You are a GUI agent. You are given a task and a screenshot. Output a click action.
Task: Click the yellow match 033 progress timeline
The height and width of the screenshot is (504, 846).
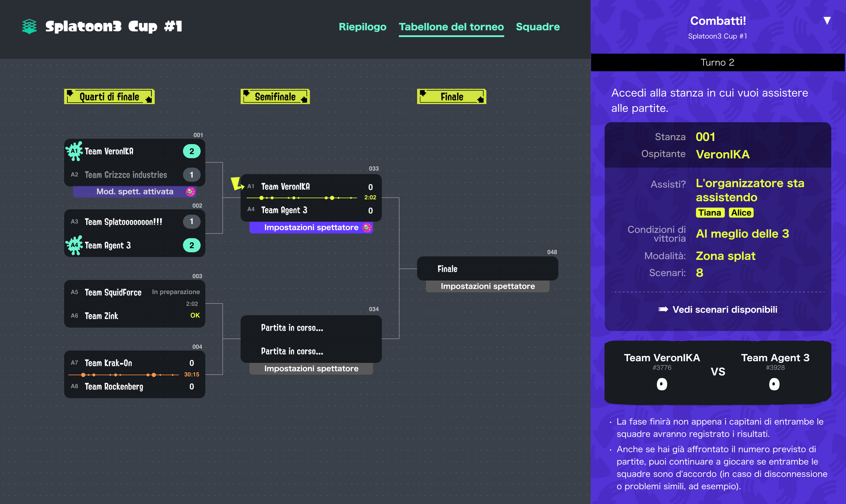[x=302, y=198]
